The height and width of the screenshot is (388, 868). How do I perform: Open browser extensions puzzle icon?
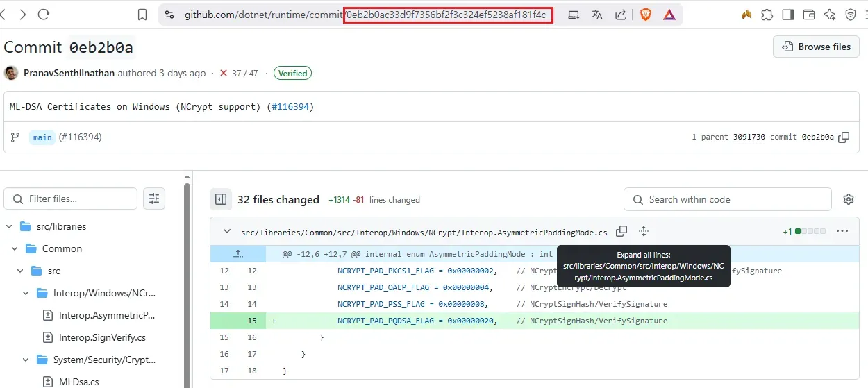click(767, 15)
